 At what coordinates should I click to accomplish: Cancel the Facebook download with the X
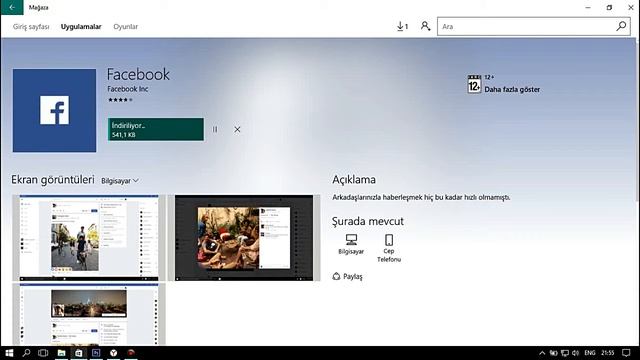(237, 129)
